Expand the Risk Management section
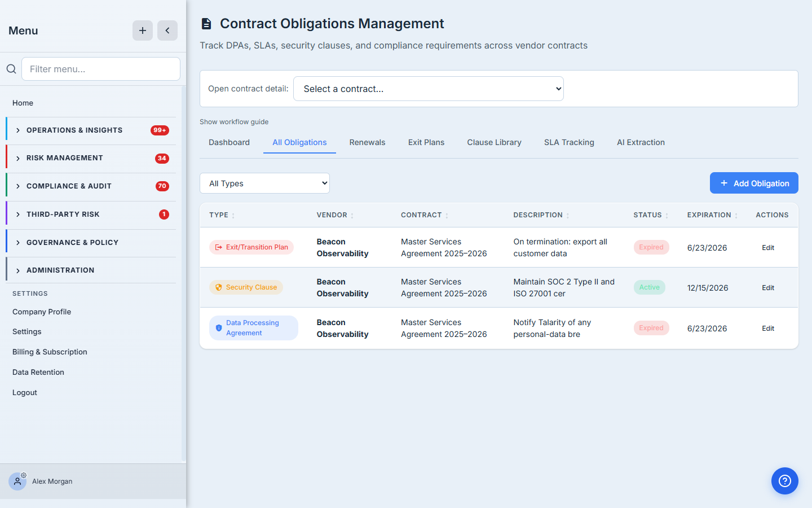The width and height of the screenshot is (812, 508). tap(91, 159)
